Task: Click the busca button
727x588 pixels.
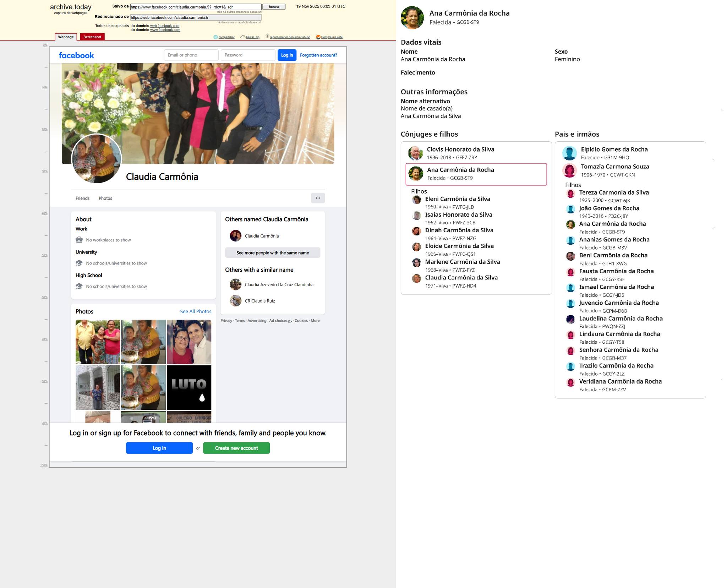Action: coord(274,7)
